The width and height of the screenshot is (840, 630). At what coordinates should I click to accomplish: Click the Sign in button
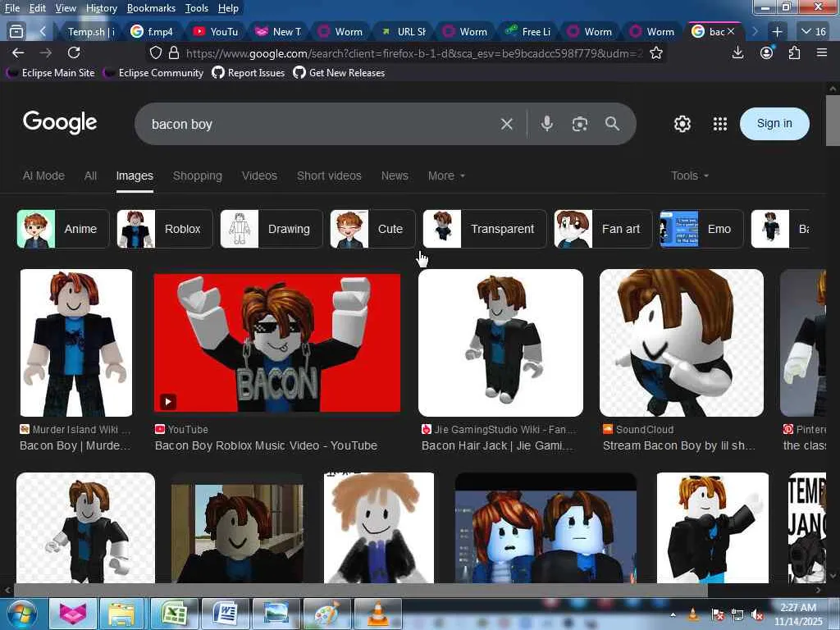coord(774,124)
